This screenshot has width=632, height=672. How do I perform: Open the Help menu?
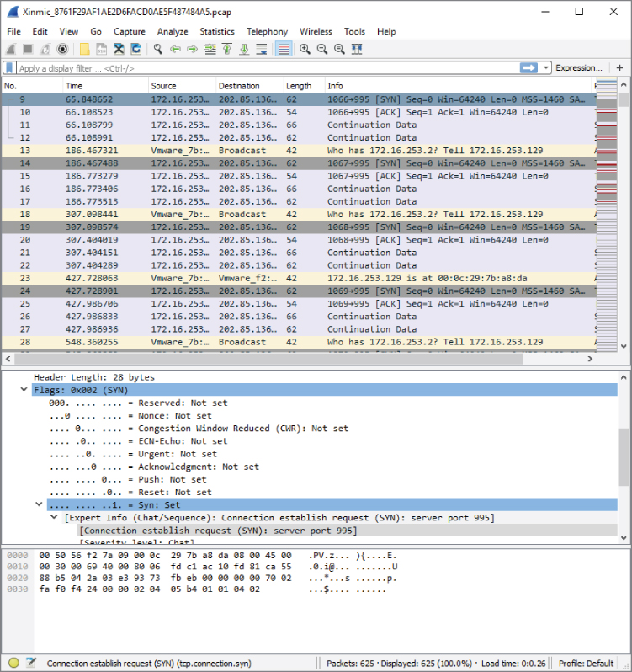tap(386, 32)
